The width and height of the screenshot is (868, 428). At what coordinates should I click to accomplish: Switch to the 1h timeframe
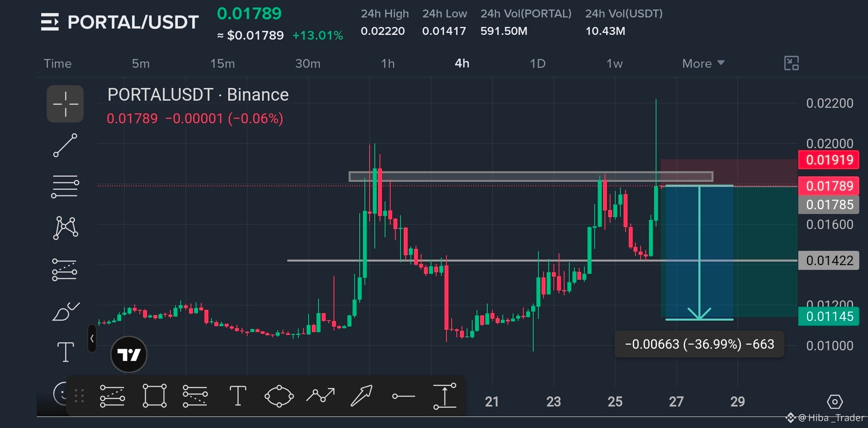pos(388,63)
